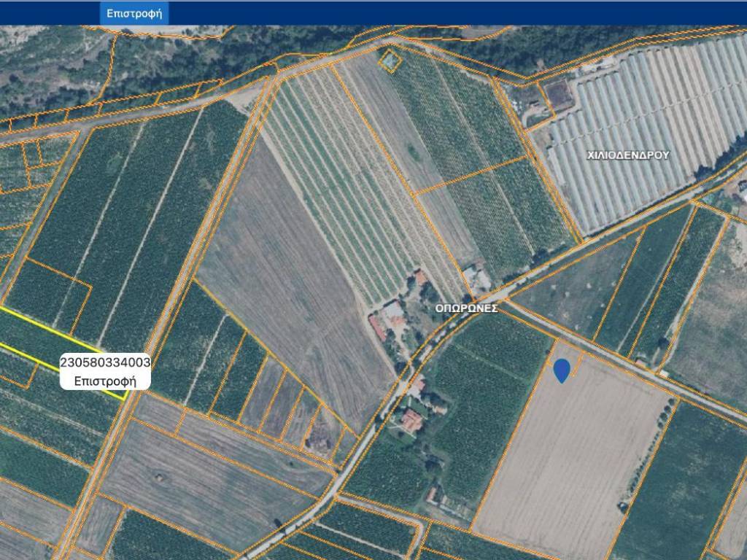Select the parcel number 230580334003 label

pos(105,362)
